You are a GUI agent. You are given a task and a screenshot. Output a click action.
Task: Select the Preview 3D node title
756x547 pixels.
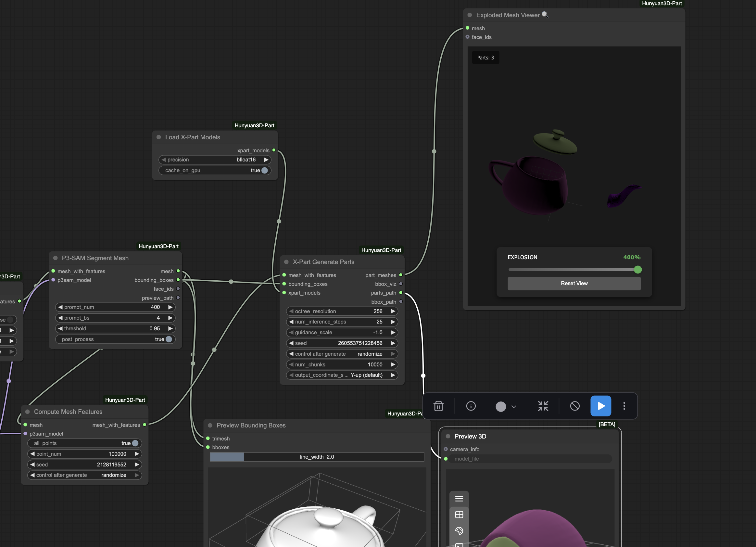[x=470, y=436]
